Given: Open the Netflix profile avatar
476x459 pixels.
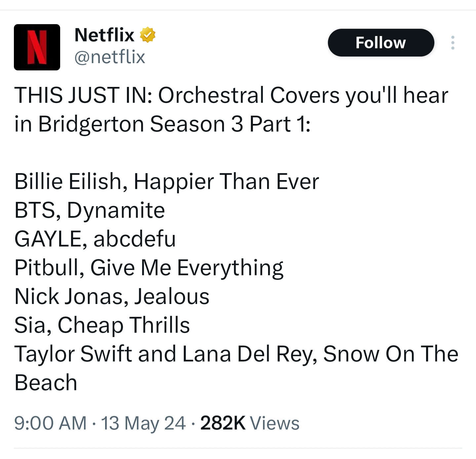Looking at the screenshot, I should click(37, 47).
